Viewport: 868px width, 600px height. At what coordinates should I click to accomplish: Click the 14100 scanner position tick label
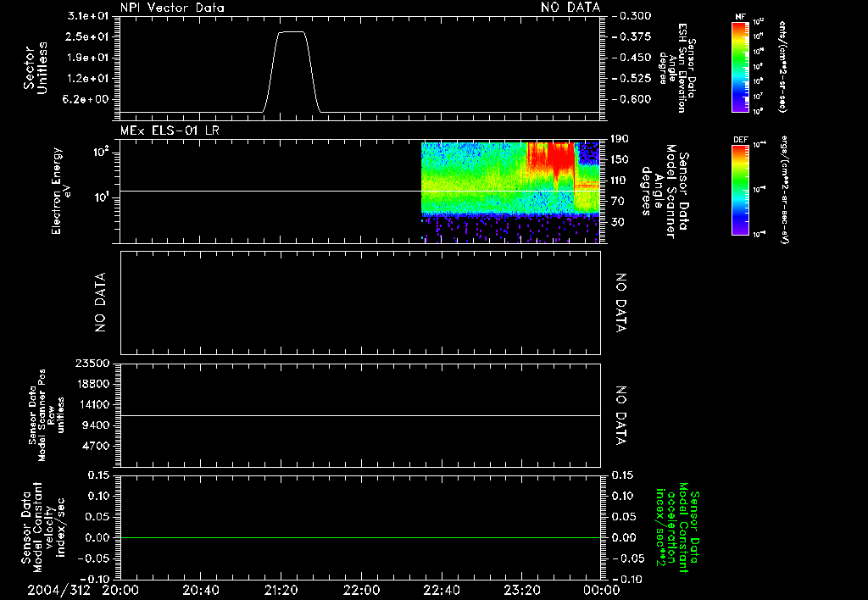(x=92, y=404)
